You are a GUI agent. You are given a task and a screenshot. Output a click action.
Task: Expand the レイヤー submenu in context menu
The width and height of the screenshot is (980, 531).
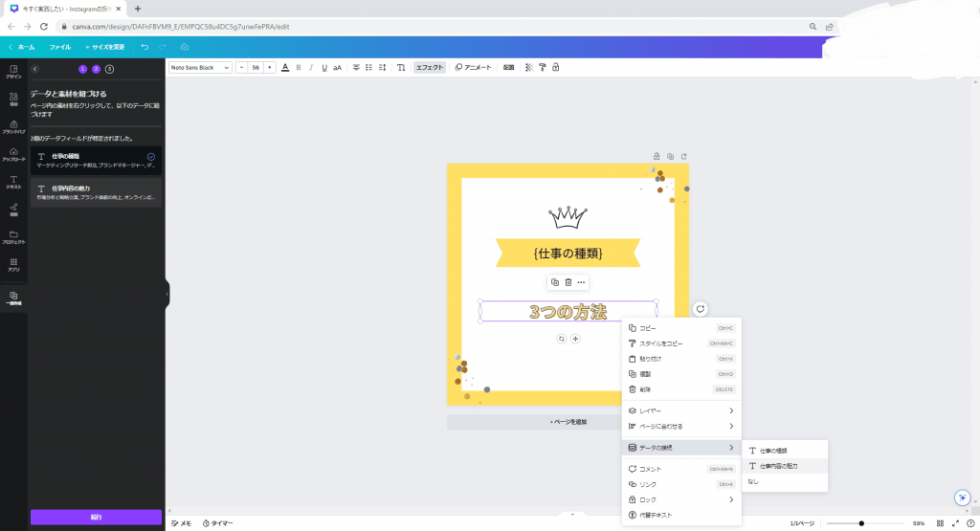[680, 410]
